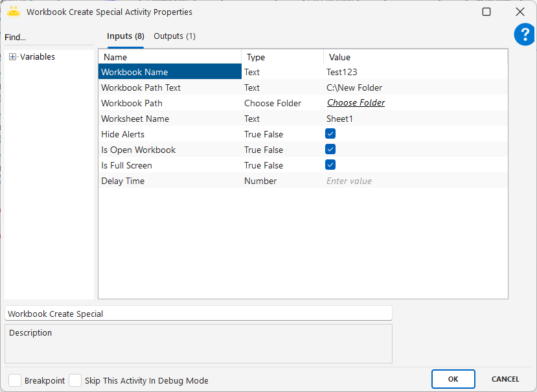The width and height of the screenshot is (537, 392).
Task: Click the Delay Time value field
Action: pos(415,181)
